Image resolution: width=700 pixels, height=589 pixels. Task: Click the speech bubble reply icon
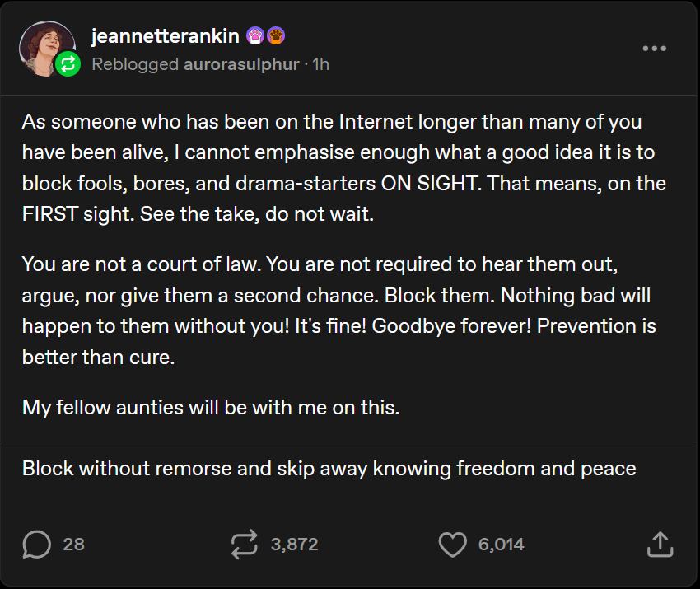37,544
